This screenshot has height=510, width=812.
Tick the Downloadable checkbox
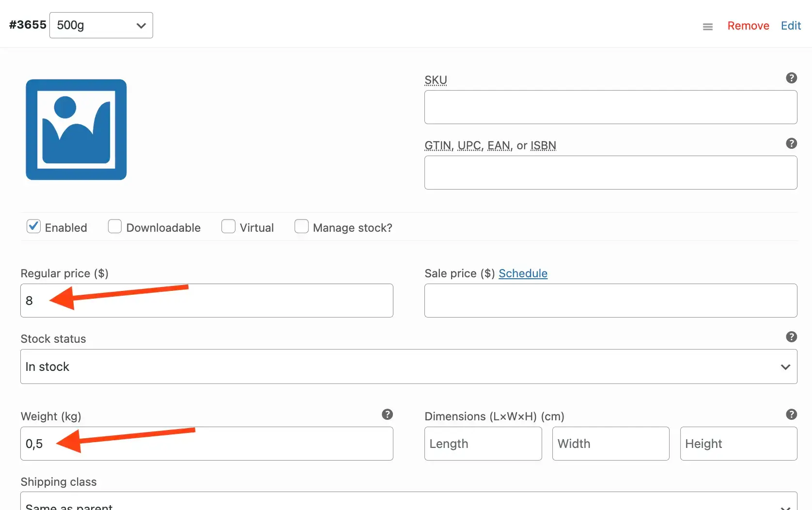115,226
